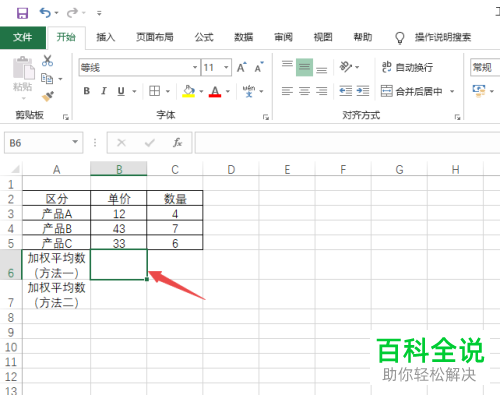The image size is (500, 395).
Task: Apply red font color A
Action: pos(215,91)
